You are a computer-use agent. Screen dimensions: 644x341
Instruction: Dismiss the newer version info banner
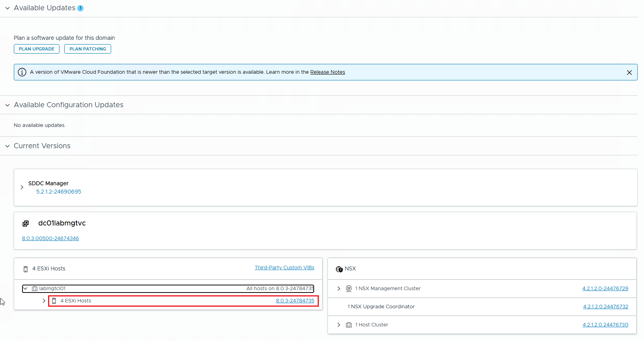point(629,73)
